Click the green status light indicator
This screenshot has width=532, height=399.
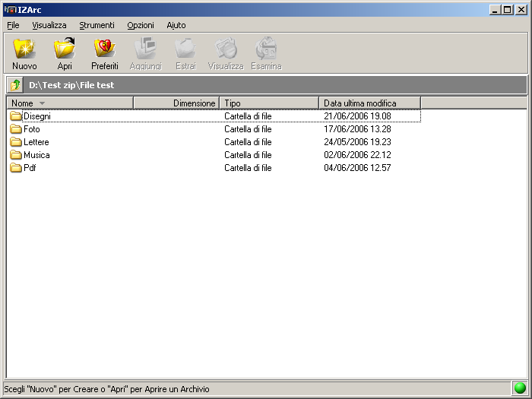(520, 388)
